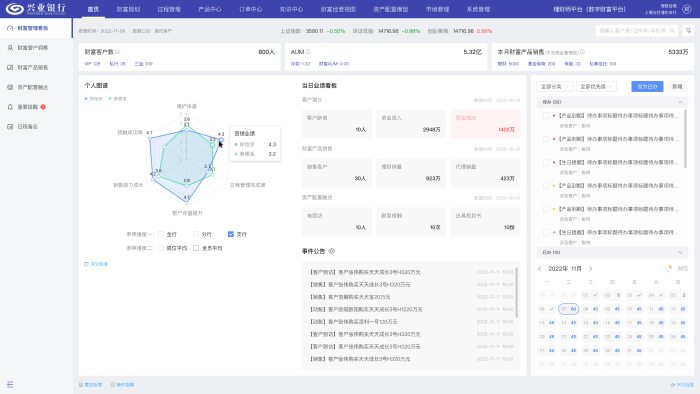Open the 市场管理 menu
This screenshot has width=700, height=394.
click(x=437, y=9)
